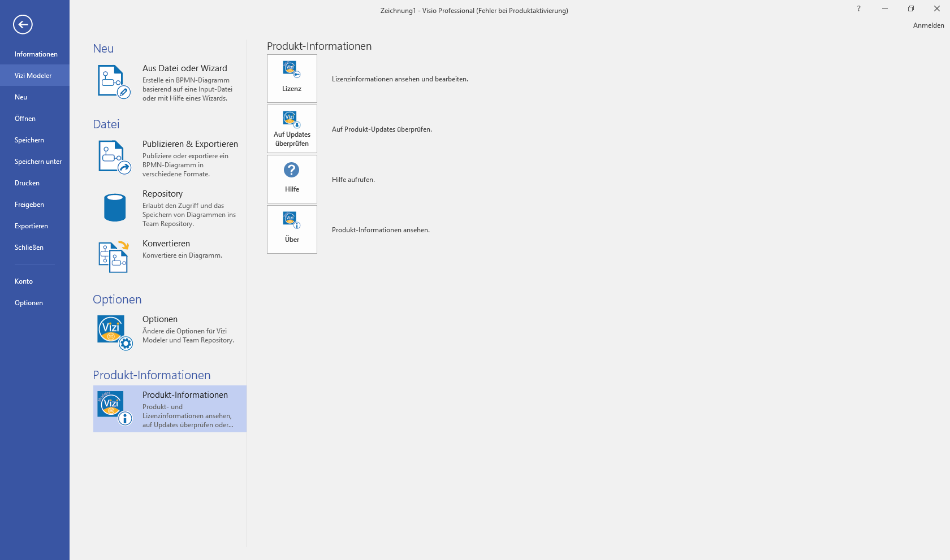Go back using the circled arrow icon

(x=23, y=24)
